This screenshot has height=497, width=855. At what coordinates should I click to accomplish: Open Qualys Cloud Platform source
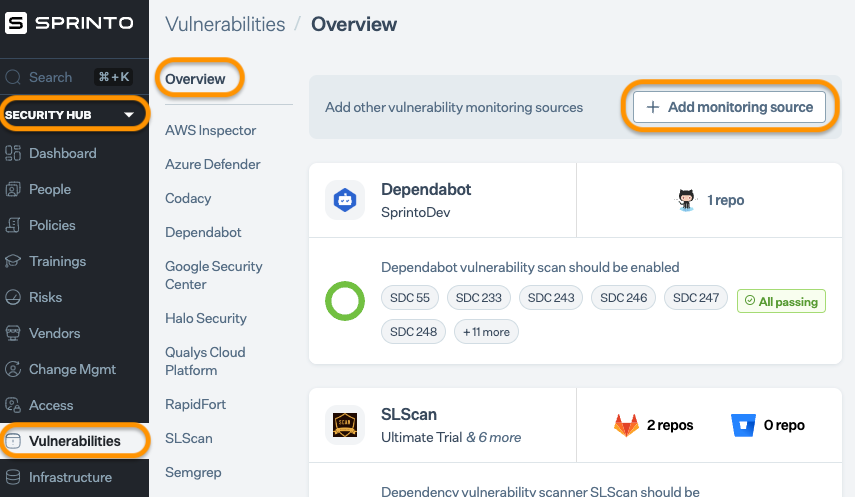click(205, 361)
